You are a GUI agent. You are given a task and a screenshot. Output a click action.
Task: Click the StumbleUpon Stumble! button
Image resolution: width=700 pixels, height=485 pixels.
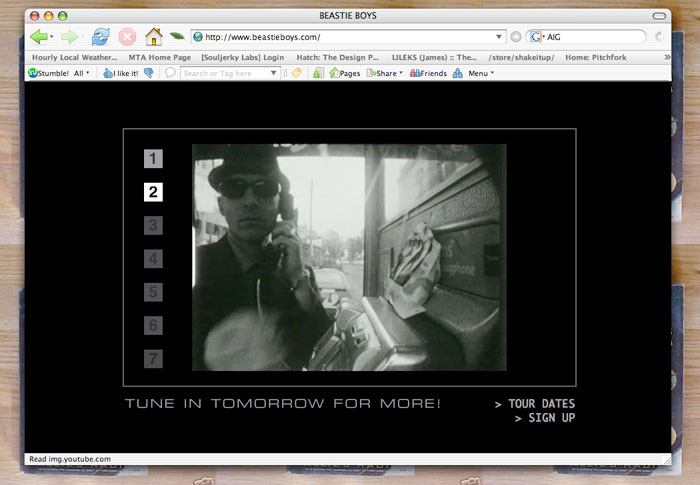coord(49,73)
